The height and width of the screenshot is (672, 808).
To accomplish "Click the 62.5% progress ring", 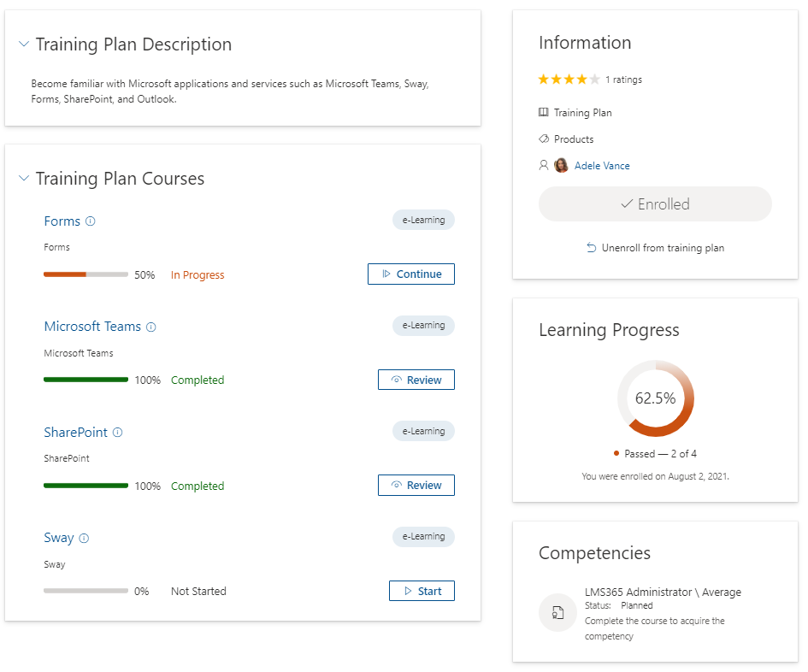I will point(655,398).
